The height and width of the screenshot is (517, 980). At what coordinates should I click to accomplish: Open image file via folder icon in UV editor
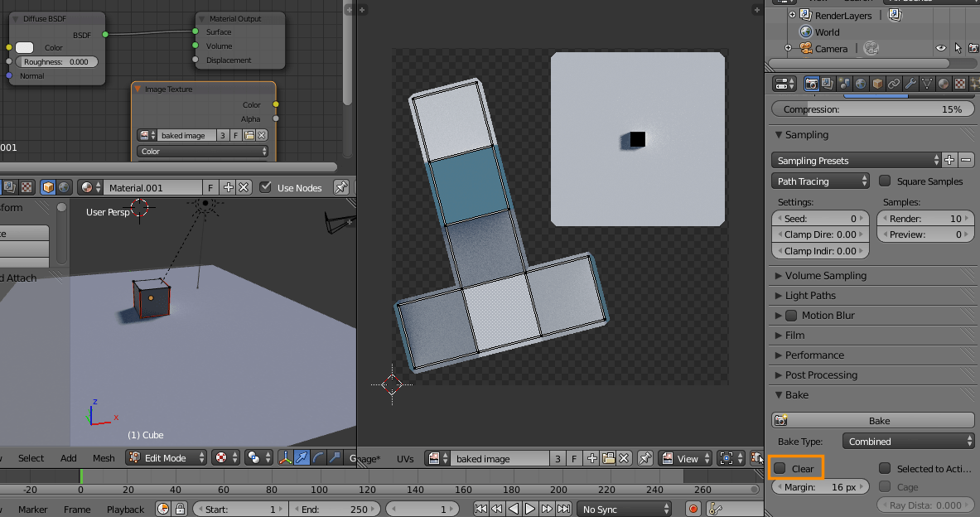(609, 458)
